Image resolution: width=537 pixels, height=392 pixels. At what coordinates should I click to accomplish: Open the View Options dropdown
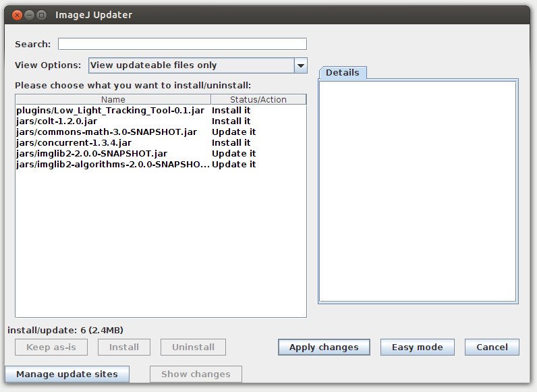click(198, 65)
